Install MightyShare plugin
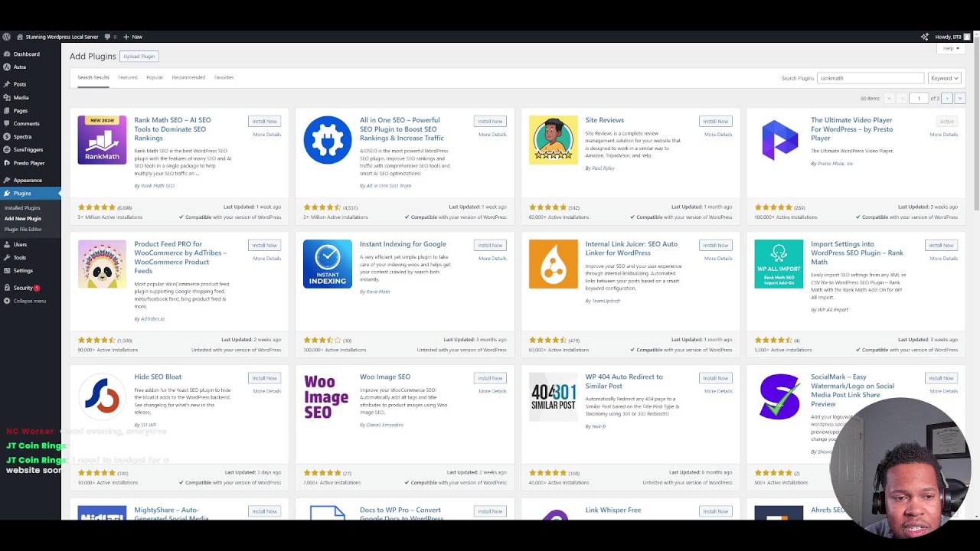The height and width of the screenshot is (551, 980). [265, 511]
